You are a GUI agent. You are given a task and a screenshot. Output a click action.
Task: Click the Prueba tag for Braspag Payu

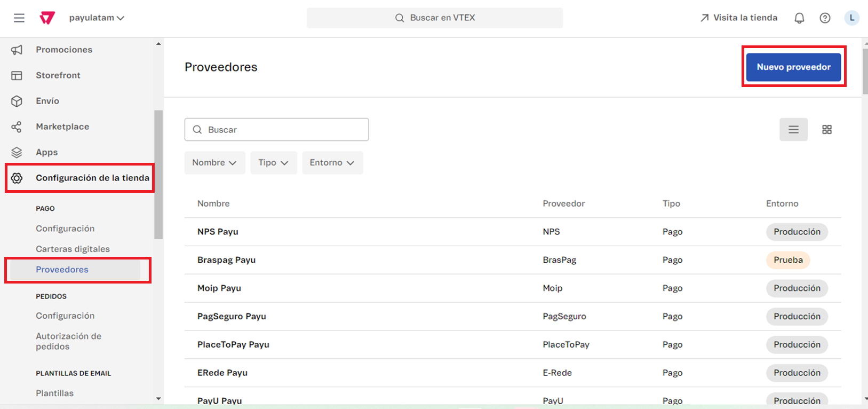[x=788, y=260]
